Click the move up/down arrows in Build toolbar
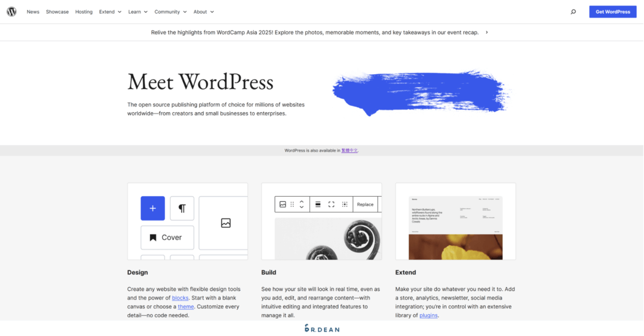Screen dimensions: 644x336 tap(301, 204)
